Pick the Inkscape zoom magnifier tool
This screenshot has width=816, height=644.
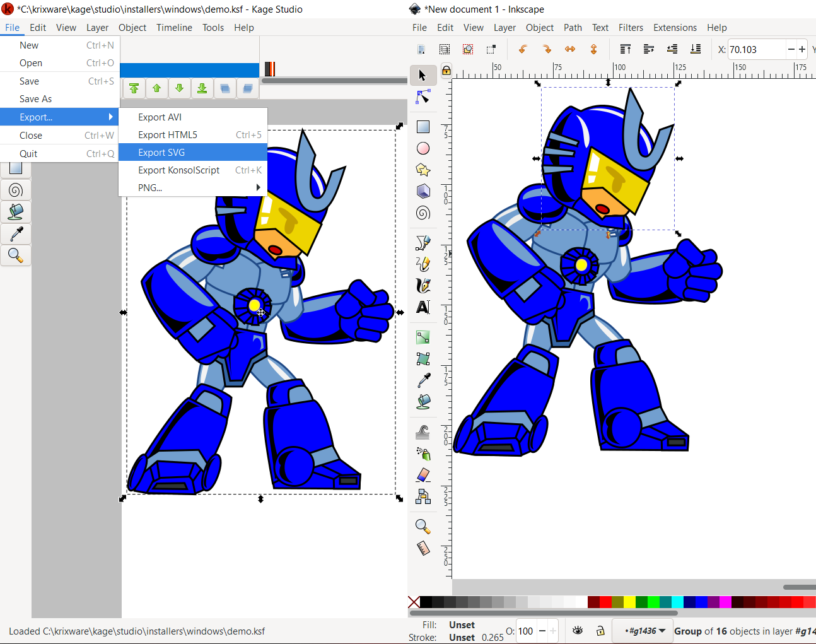pyautogui.click(x=423, y=527)
